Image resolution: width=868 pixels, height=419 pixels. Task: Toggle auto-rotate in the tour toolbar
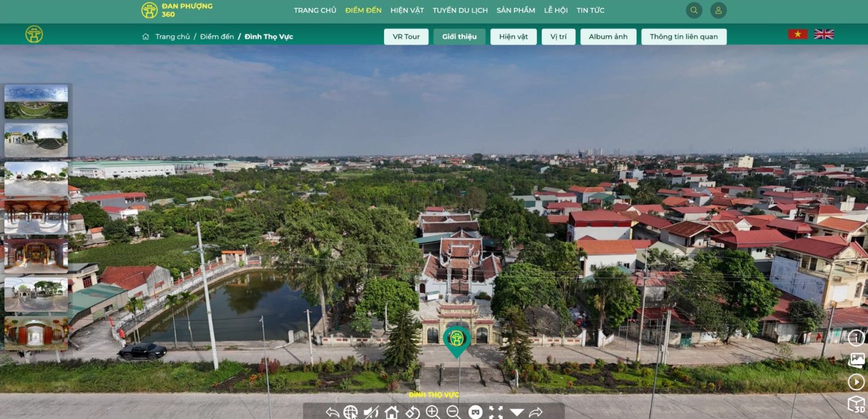pyautogui.click(x=412, y=412)
